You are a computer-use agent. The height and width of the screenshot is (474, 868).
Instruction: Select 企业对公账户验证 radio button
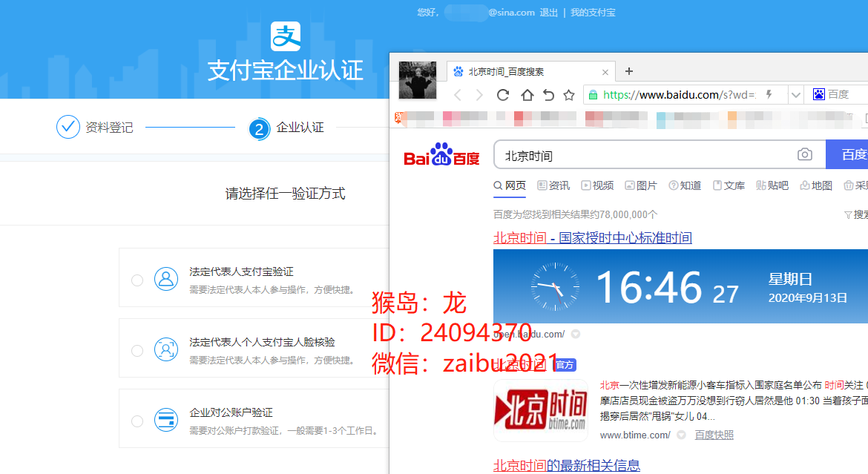[137, 421]
